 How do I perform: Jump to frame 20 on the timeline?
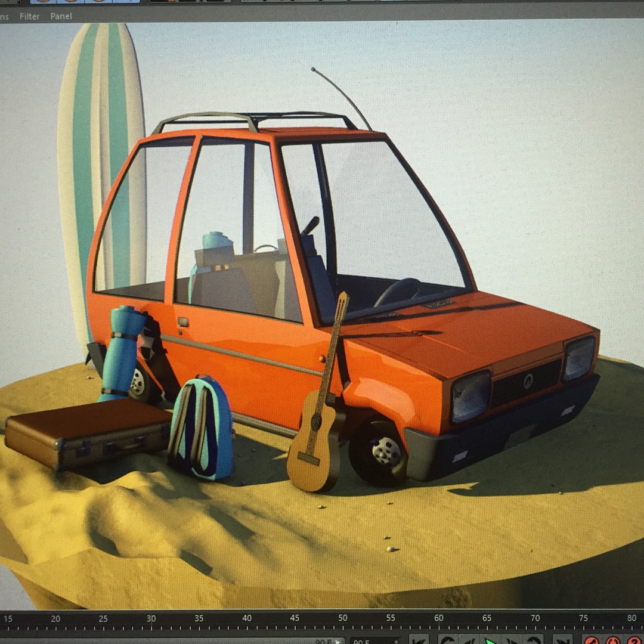tap(55, 618)
